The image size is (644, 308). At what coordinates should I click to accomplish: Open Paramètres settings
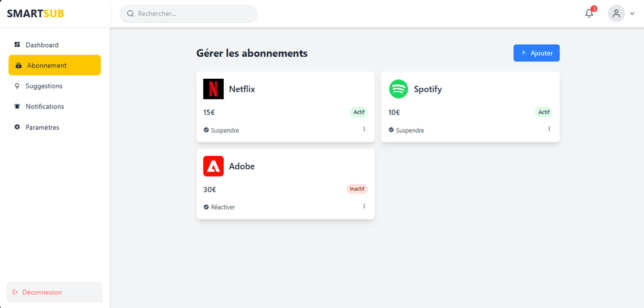(42, 127)
